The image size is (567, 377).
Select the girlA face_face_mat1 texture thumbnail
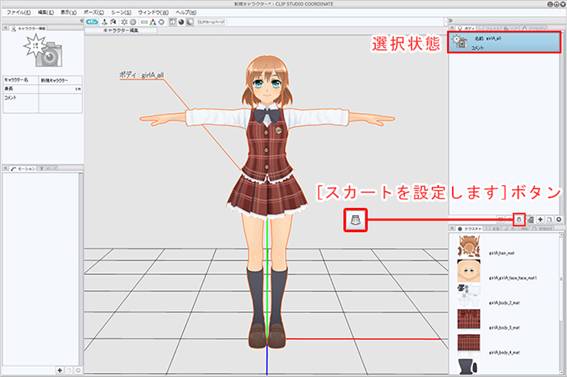pos(469,271)
